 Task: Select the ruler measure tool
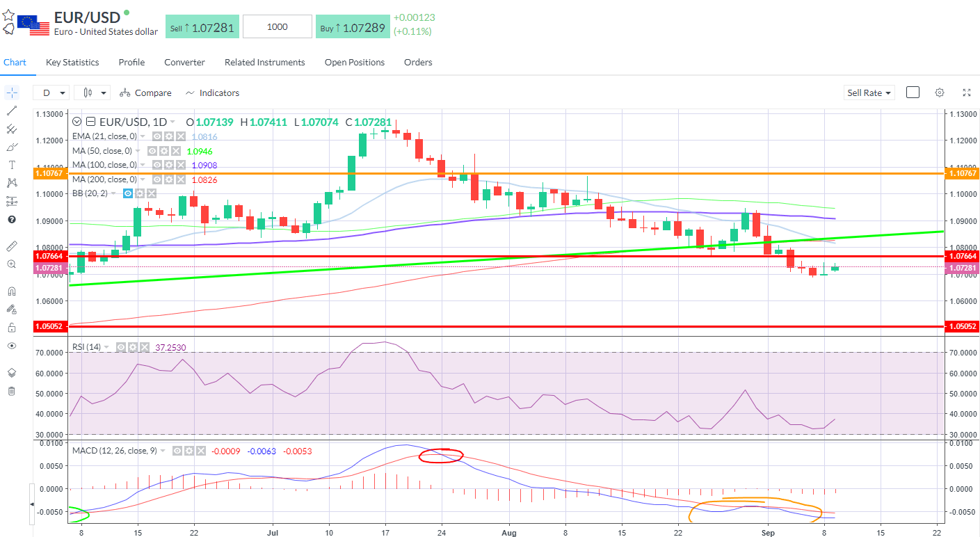click(12, 246)
